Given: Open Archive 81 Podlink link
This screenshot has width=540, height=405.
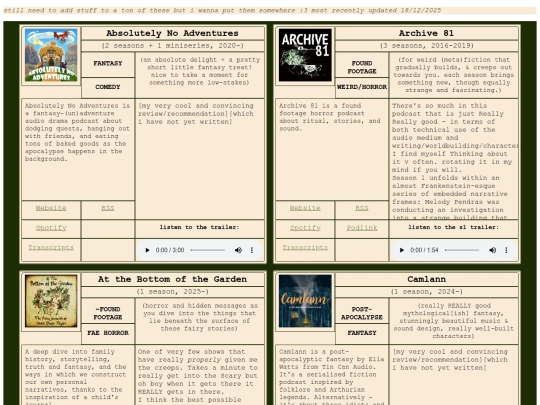Looking at the screenshot, I should [x=362, y=228].
